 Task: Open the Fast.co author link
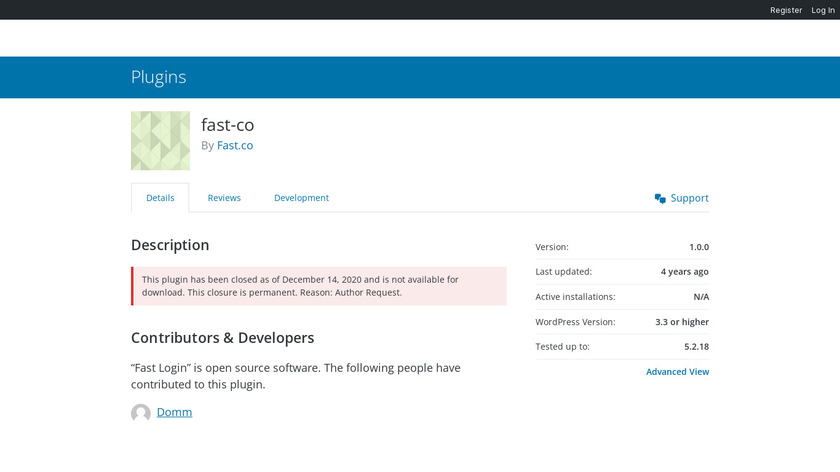235,146
